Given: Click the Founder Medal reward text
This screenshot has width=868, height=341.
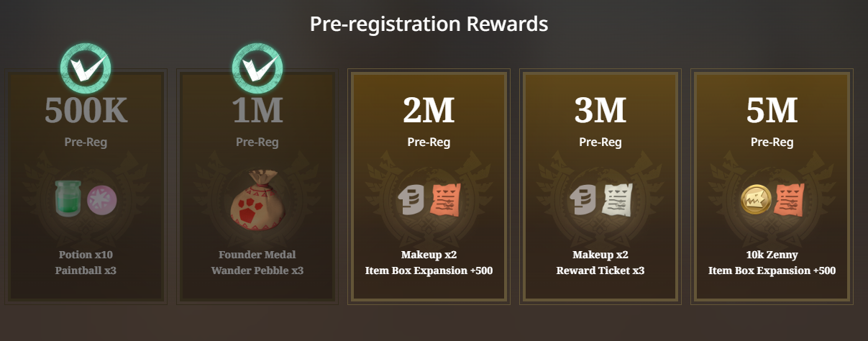Looking at the screenshot, I should 257,255.
